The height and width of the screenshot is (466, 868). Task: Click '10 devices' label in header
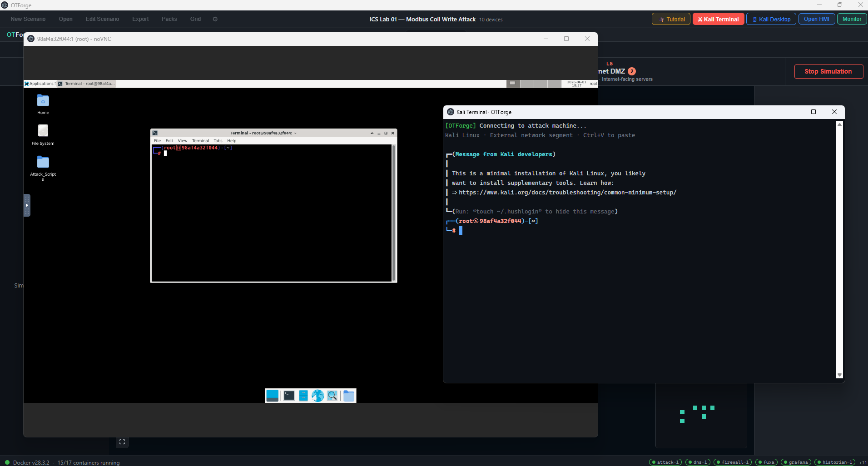(491, 20)
